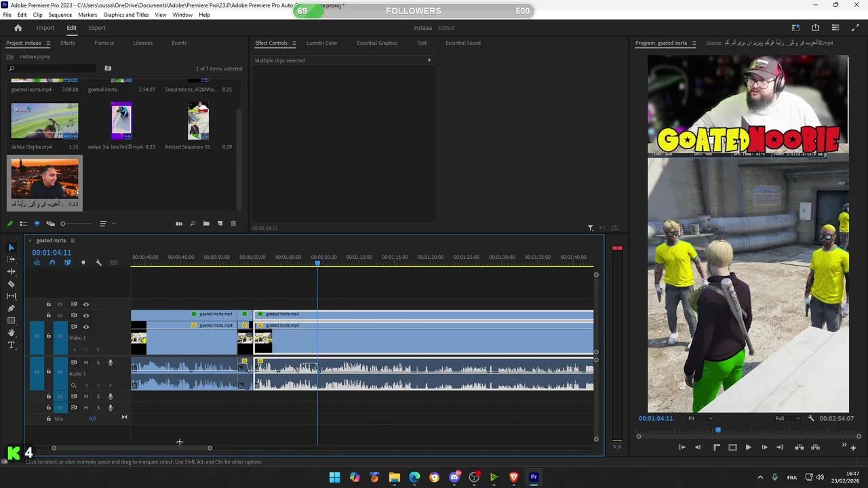Step forward one frame in Program monitor

point(764,447)
